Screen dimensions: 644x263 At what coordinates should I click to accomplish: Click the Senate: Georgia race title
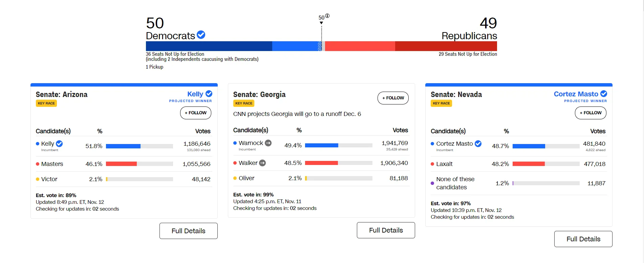[x=259, y=95]
